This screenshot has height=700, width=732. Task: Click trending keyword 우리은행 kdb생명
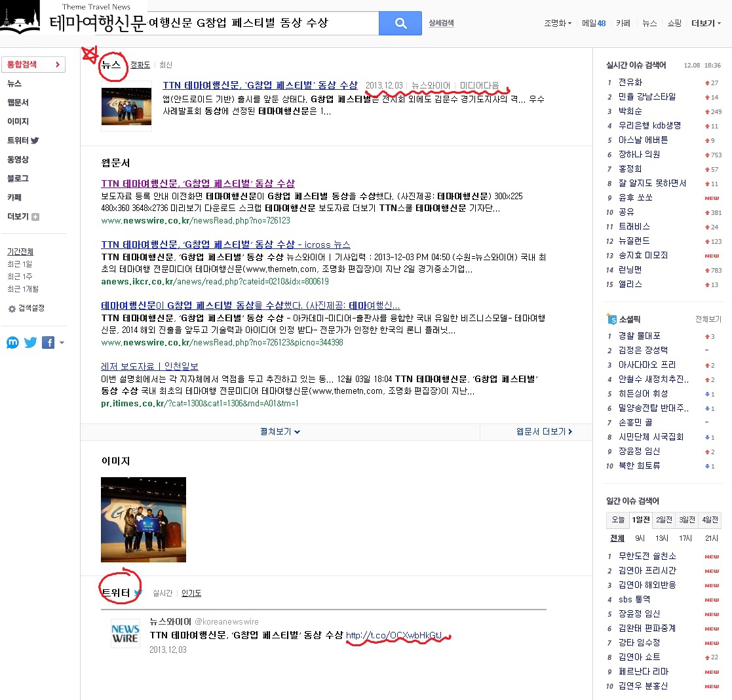[649, 126]
